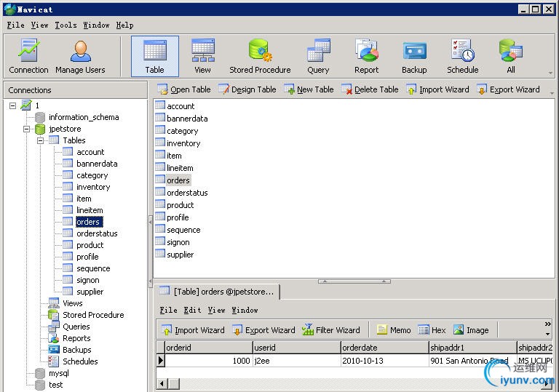The width and height of the screenshot is (559, 392).
Task: Select account table in connections tree
Action: [90, 152]
